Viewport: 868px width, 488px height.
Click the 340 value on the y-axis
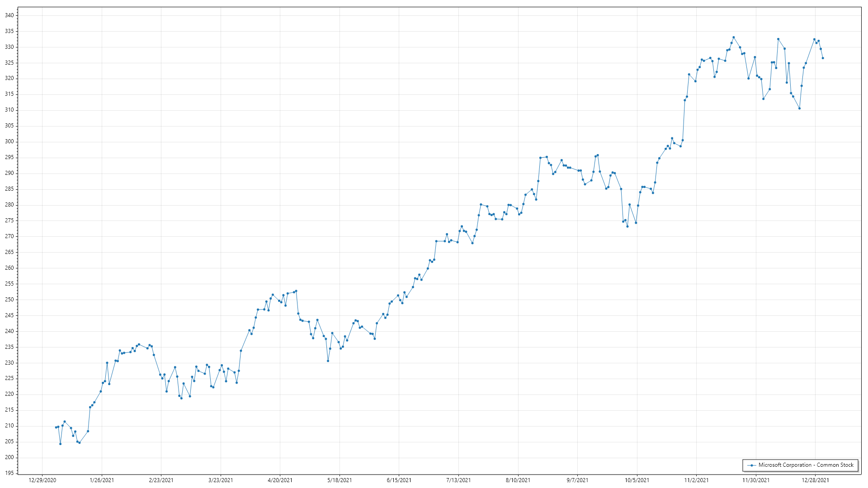[9, 15]
